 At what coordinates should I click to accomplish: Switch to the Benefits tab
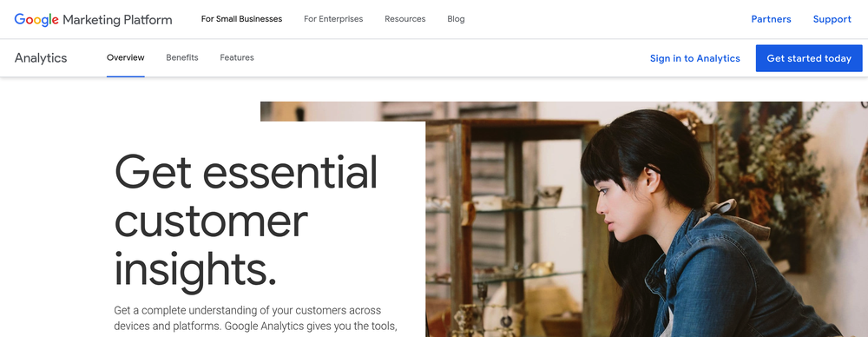[x=182, y=57]
